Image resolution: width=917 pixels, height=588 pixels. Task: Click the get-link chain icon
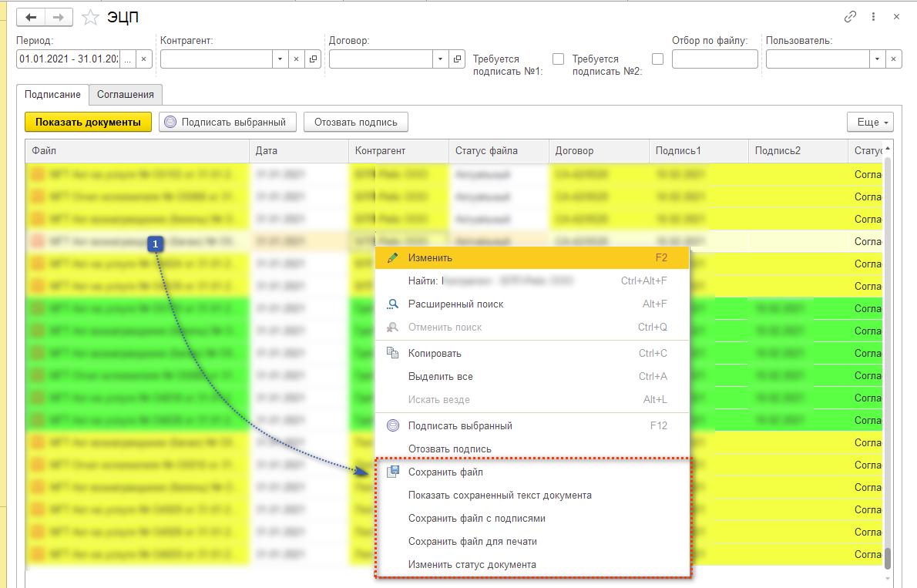point(851,16)
